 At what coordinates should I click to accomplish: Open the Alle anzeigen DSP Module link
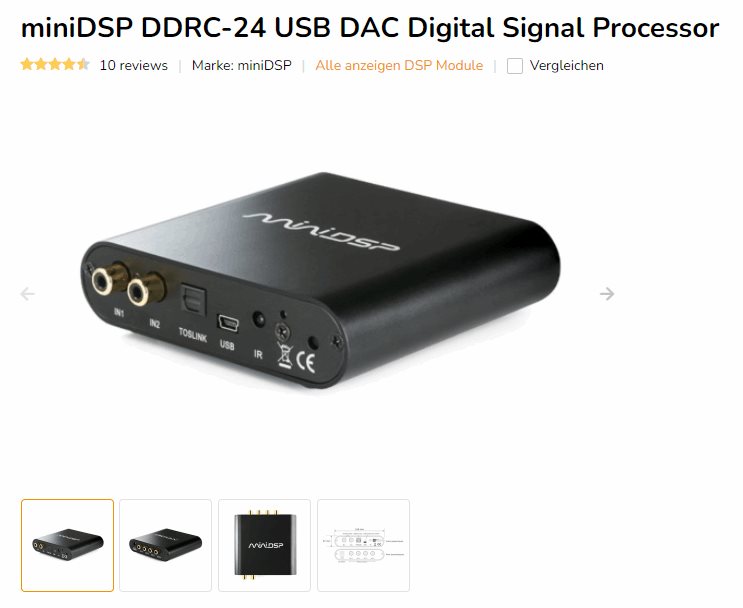[x=399, y=65]
